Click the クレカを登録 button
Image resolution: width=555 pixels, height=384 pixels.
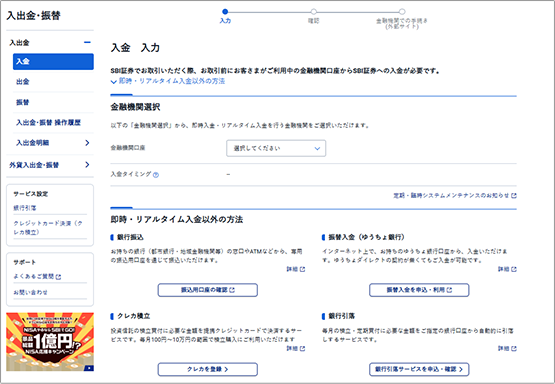point(208,369)
